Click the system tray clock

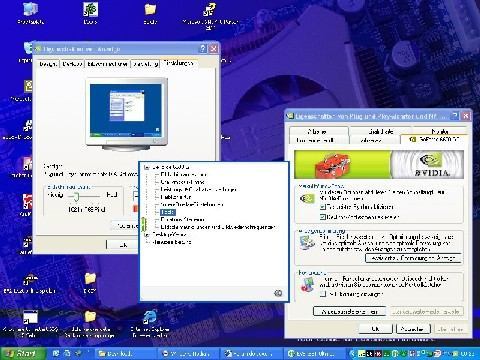point(467,353)
